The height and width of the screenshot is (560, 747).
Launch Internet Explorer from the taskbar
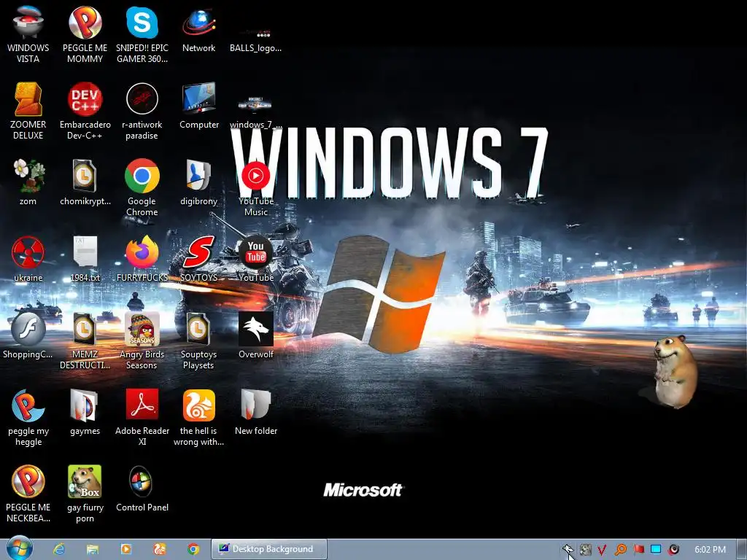[59, 550]
